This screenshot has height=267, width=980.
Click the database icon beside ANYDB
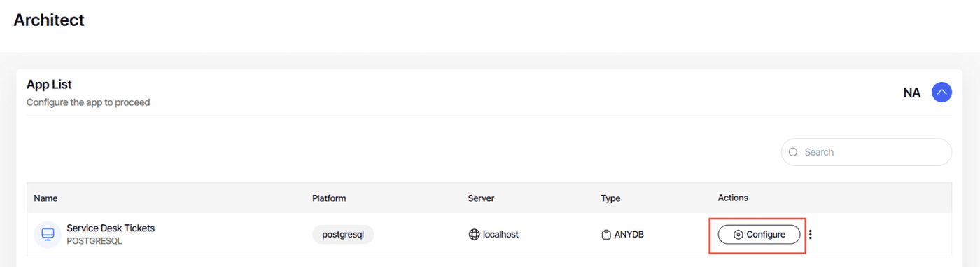tap(606, 235)
